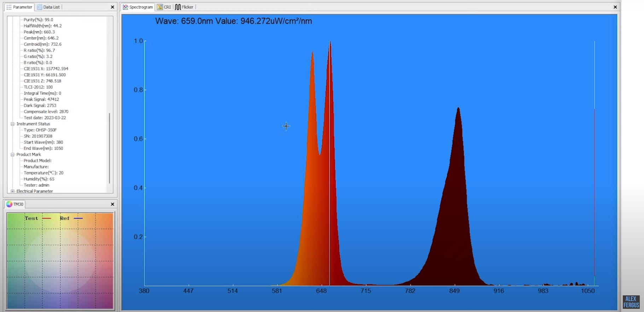The height and width of the screenshot is (312, 644).
Task: Select the CIE1931 Y: 66191.500 row
Action: click(x=45, y=75)
